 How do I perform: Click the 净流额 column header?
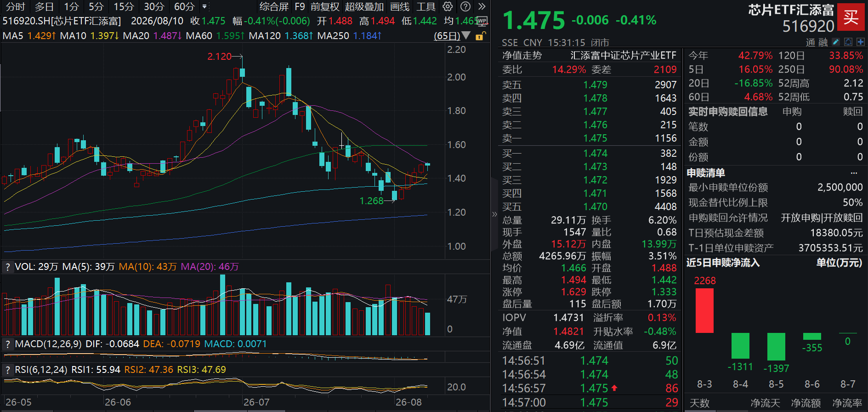[x=806, y=403]
